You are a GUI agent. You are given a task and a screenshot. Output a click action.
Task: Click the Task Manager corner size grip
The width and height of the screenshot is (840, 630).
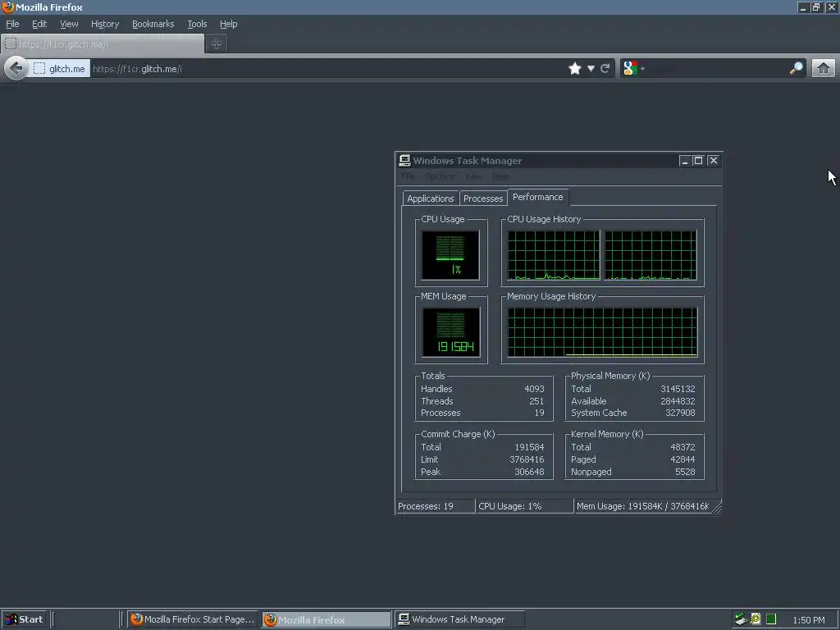717,507
